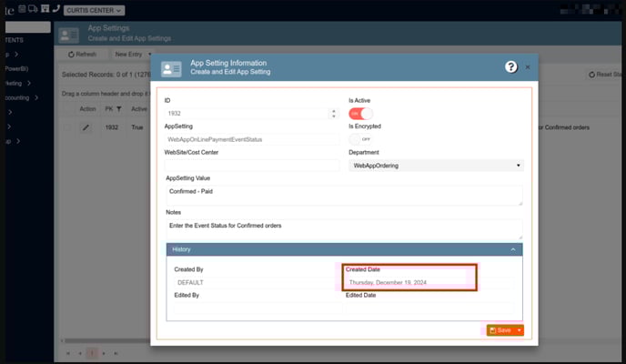Click the delivery truck icon in top bar

tap(34, 8)
